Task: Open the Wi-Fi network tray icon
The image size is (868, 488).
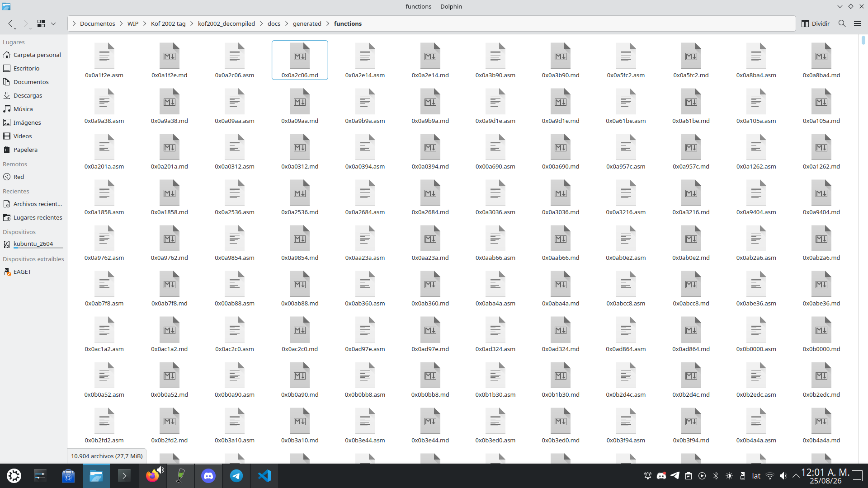Action: coord(770,476)
